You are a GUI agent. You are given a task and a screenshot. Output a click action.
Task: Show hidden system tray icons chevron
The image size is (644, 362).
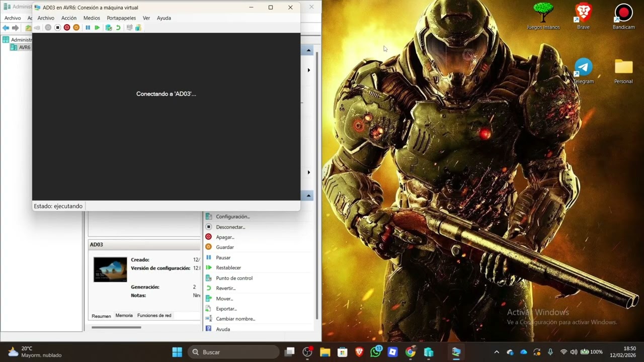click(x=497, y=352)
